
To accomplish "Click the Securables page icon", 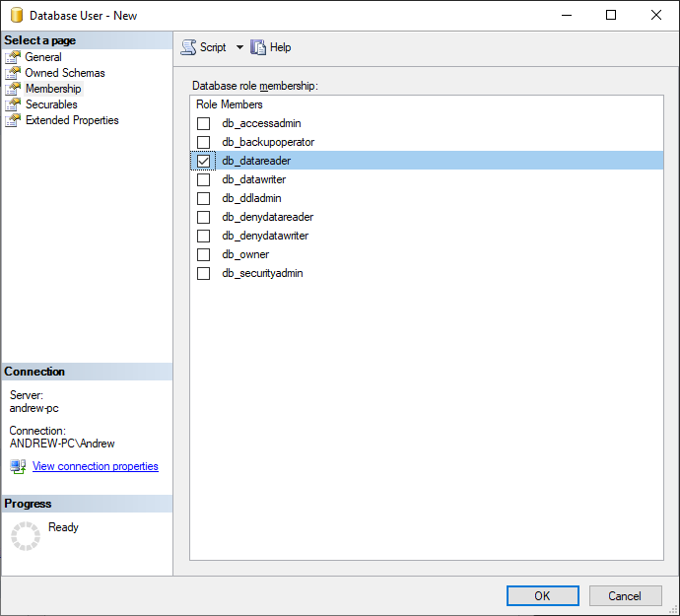I will click(13, 104).
